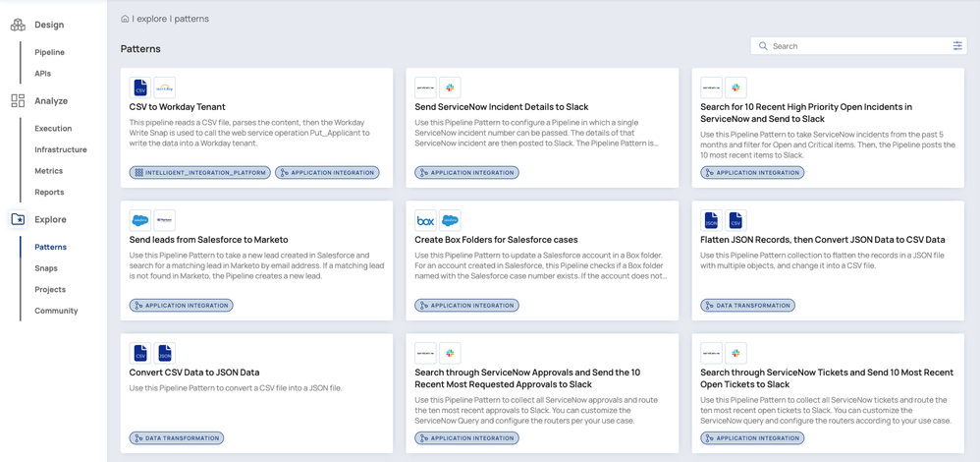Open Search through ServiceNow Tickets pattern title

[827, 378]
